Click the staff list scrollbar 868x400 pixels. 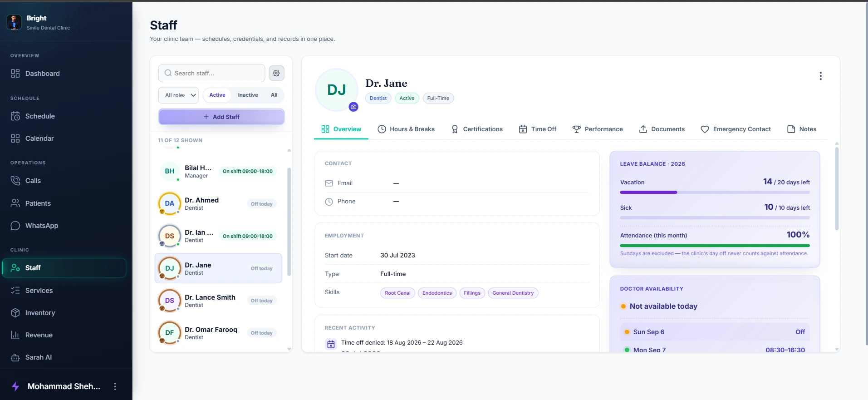tap(289, 222)
